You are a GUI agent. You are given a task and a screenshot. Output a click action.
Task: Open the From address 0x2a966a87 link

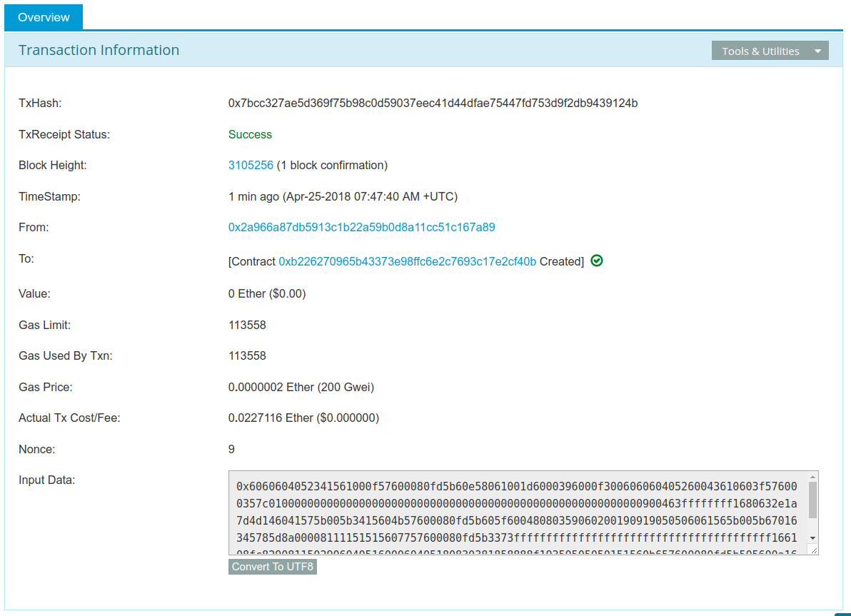click(361, 228)
